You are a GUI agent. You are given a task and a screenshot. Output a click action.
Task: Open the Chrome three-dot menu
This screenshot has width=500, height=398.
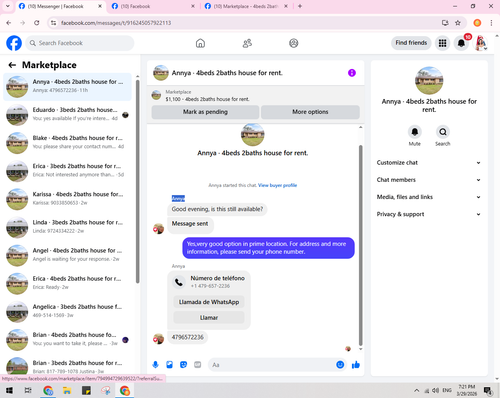point(491,23)
